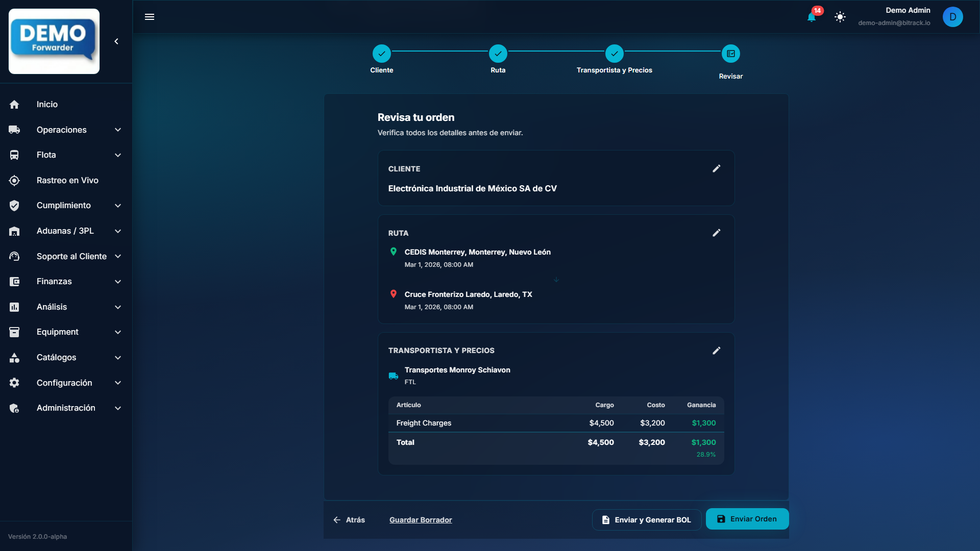Jump to the Ruta wizard step
Viewport: 980px width, 551px height.
[x=498, y=54]
